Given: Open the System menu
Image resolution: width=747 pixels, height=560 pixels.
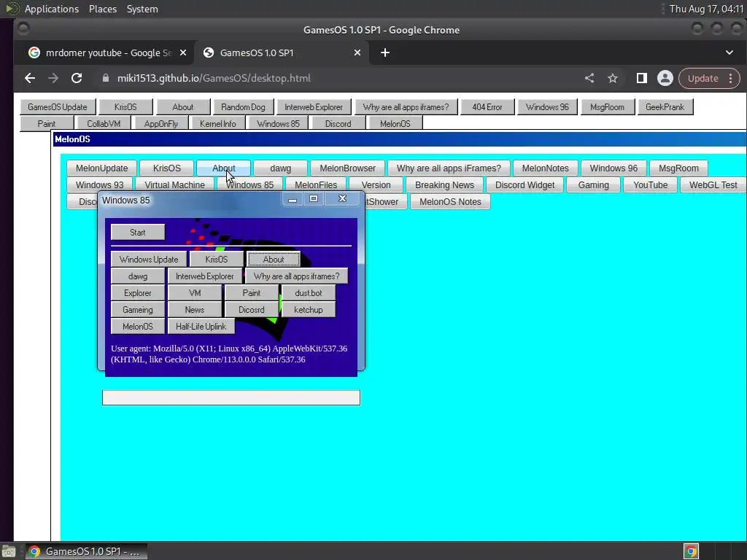Looking at the screenshot, I should click(x=142, y=9).
